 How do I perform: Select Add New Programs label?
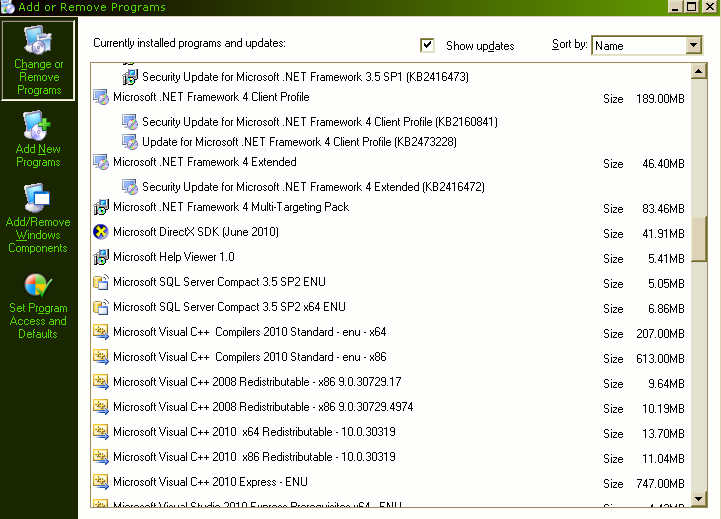click(38, 155)
